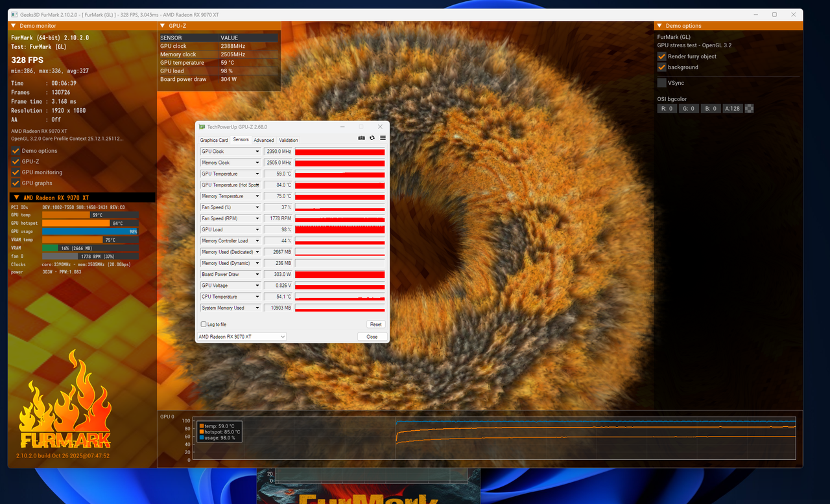Switch to the Graphics Card tab
The width and height of the screenshot is (830, 504).
tap(214, 140)
